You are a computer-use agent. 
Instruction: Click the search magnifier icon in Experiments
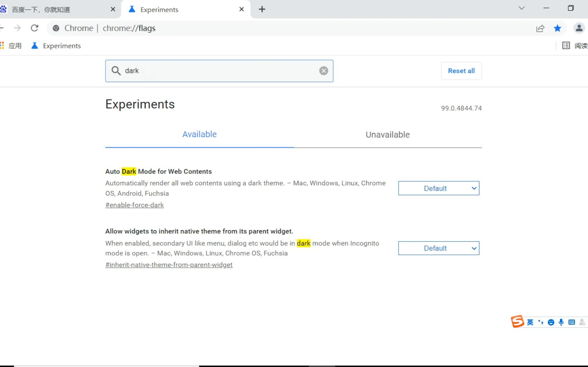point(116,71)
